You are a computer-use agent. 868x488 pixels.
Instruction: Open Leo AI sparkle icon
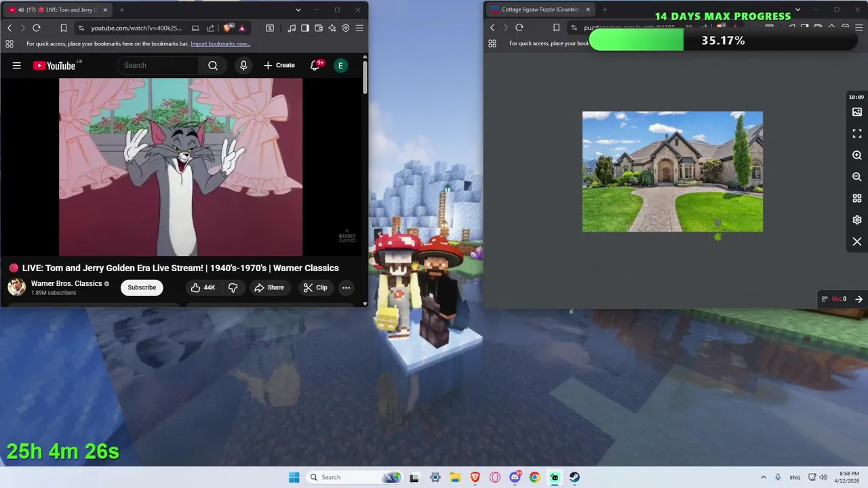[332, 28]
